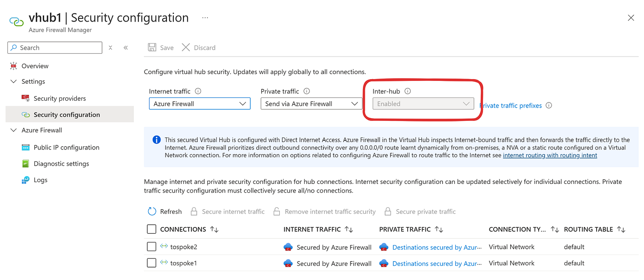Open tospoke1 Destinations secured link

pyautogui.click(x=437, y=263)
